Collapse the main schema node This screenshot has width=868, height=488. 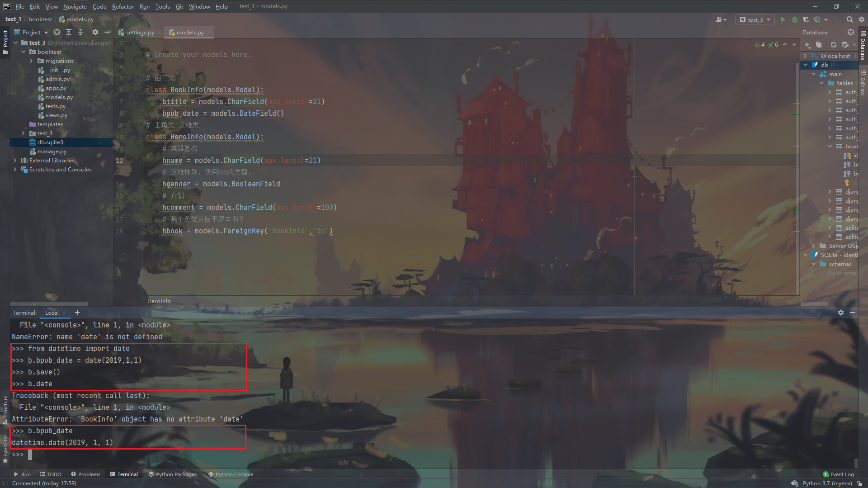pos(814,74)
